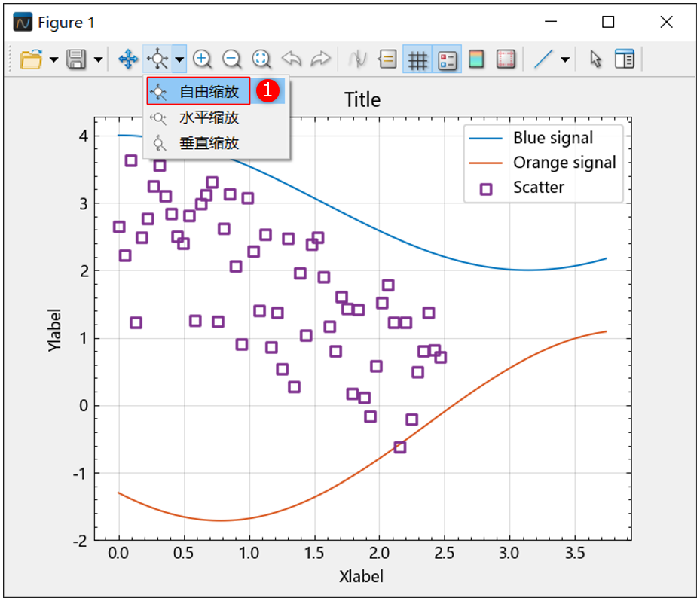Click the fit-to-view zoom icon
This screenshot has height=601, width=700.
pyautogui.click(x=261, y=59)
